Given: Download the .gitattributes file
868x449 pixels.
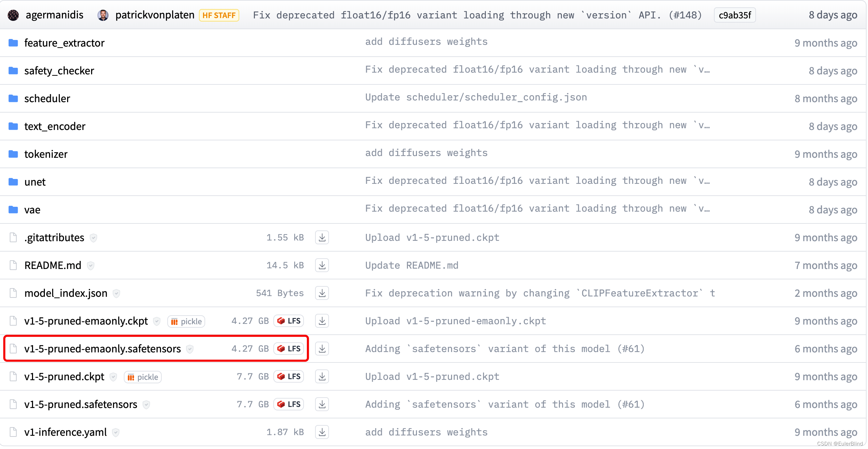Looking at the screenshot, I should point(322,237).
